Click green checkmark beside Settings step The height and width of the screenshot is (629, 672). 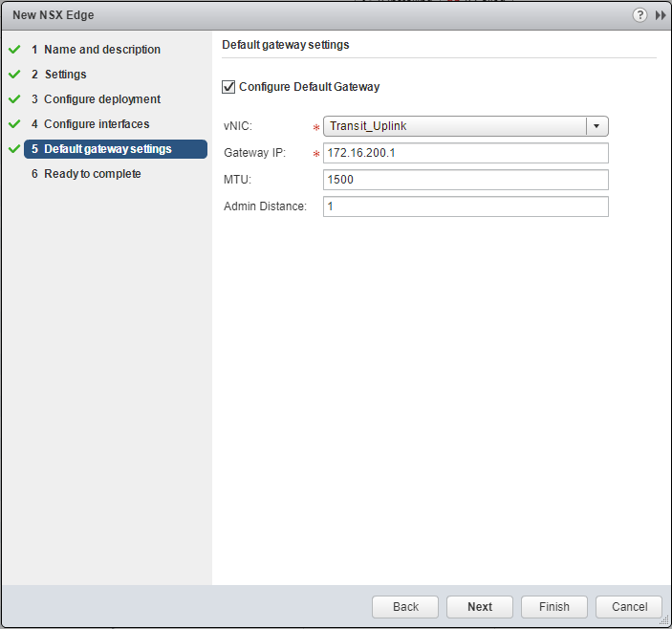[14, 75]
